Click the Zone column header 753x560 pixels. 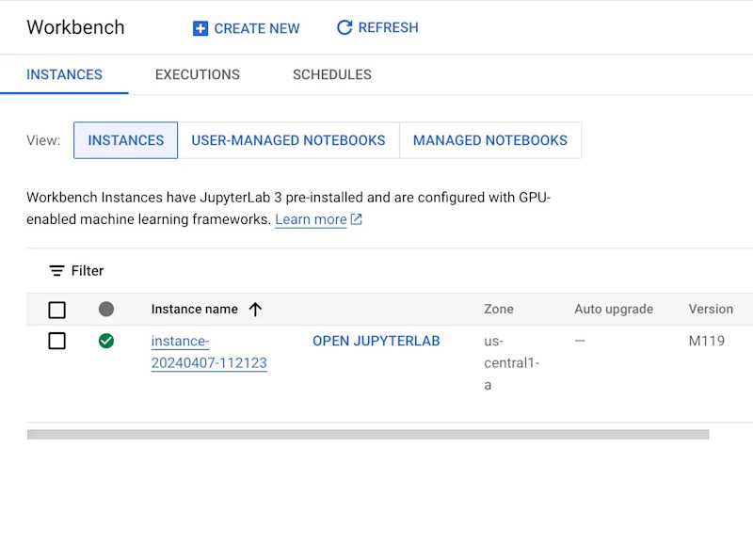(x=499, y=309)
